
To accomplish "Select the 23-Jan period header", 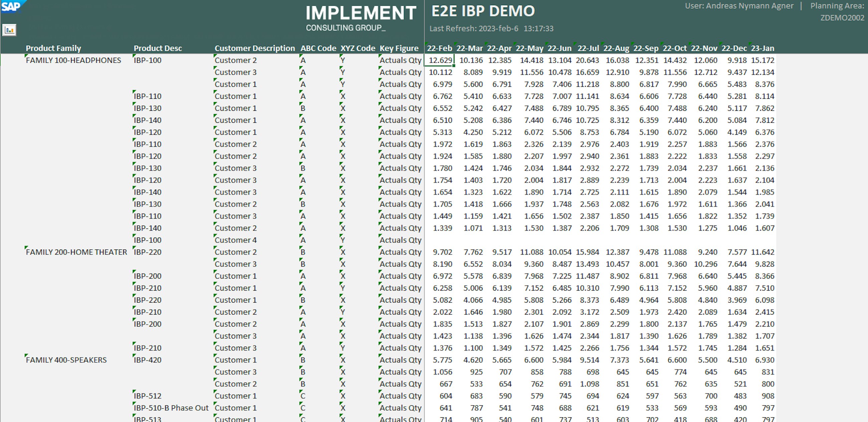I will point(763,48).
